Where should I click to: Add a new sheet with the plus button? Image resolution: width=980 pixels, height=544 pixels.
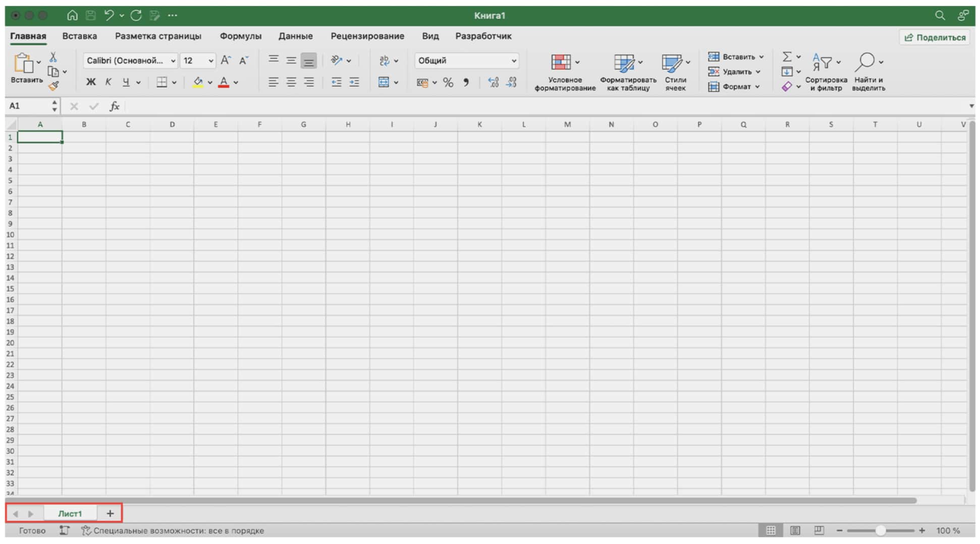tap(110, 514)
